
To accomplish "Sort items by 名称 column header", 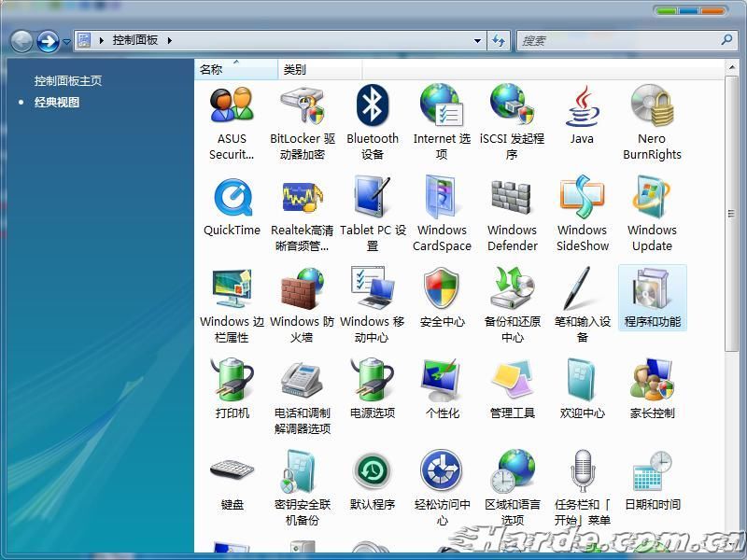I will pos(236,69).
